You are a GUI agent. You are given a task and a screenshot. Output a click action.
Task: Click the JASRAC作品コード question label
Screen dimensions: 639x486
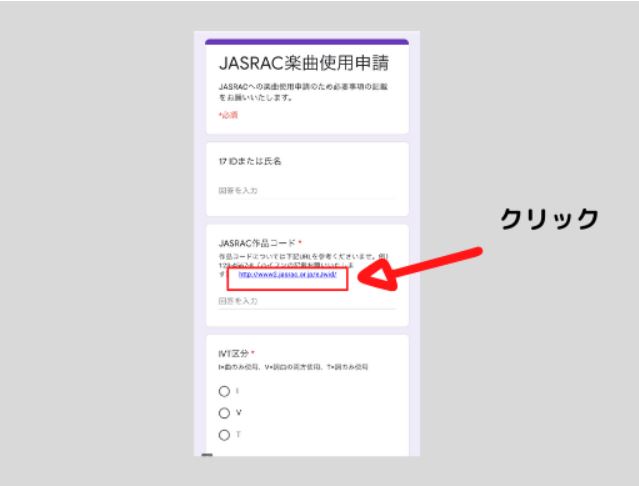point(256,243)
